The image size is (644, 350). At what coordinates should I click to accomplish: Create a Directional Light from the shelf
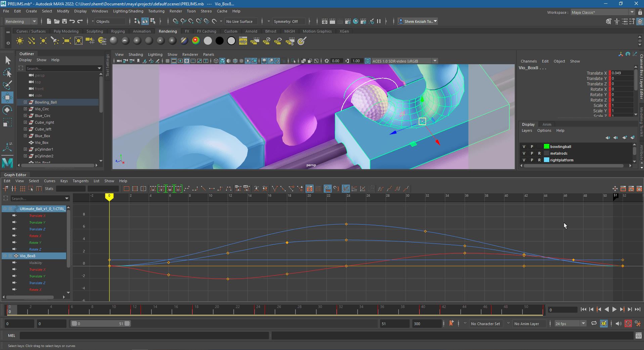click(31, 41)
